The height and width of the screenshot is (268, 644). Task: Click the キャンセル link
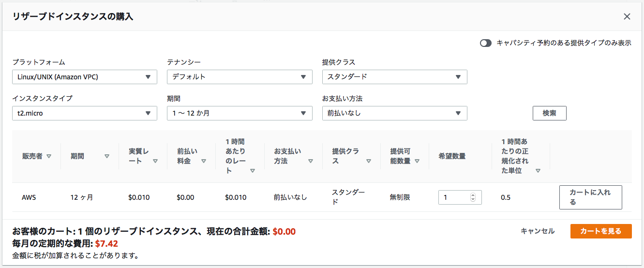(538, 231)
